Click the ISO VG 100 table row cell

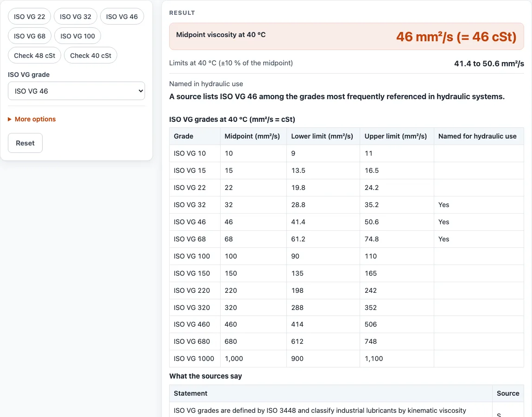195,256
